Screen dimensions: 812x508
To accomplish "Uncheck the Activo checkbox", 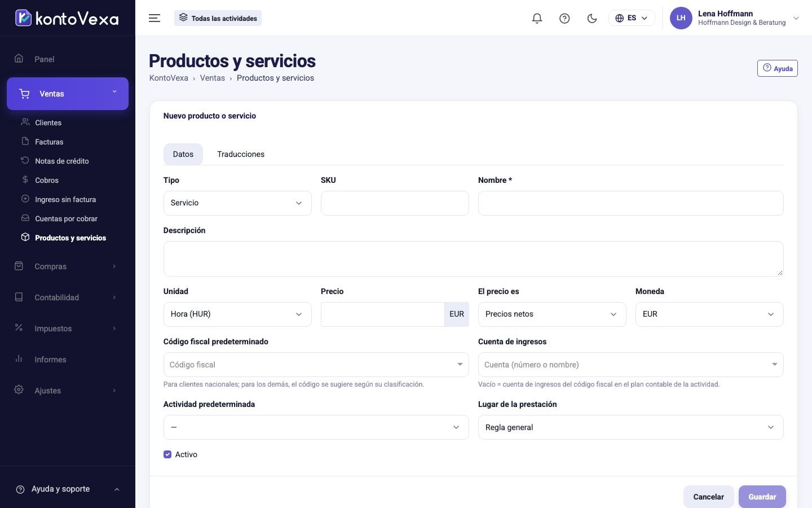I will point(167,454).
